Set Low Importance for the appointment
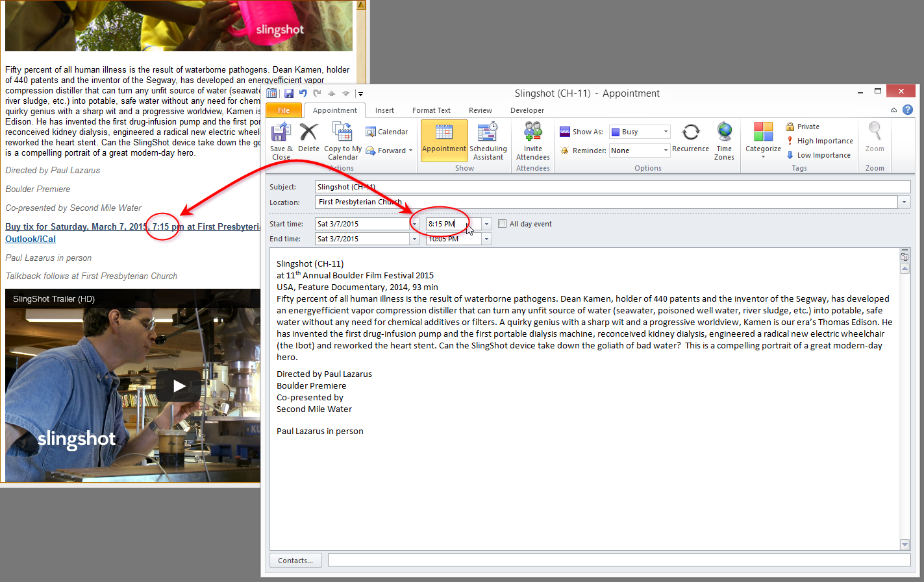The height and width of the screenshot is (582, 924). (818, 155)
